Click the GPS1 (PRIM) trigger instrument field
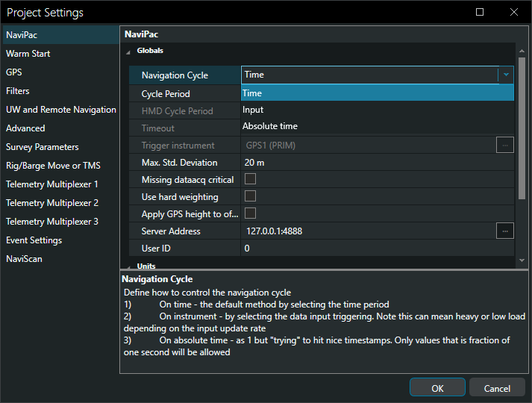This screenshot has height=403, width=532. (x=369, y=146)
